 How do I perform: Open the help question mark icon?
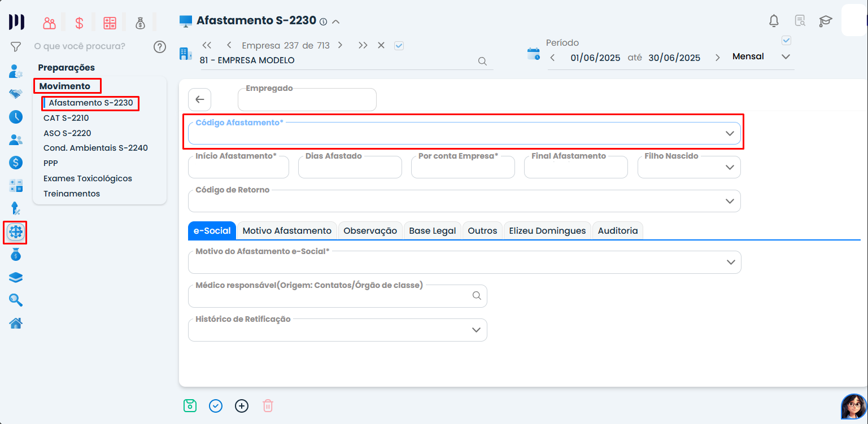160,47
